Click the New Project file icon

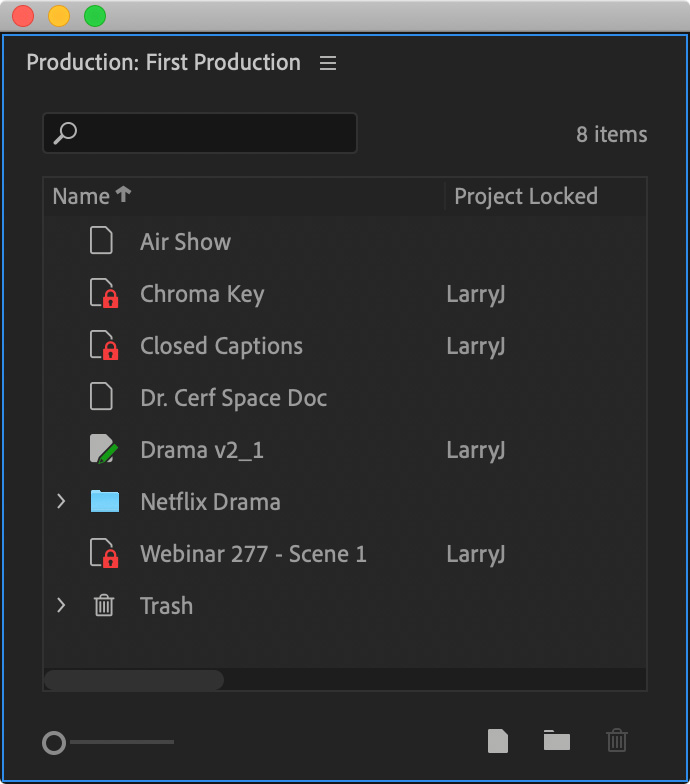point(498,740)
